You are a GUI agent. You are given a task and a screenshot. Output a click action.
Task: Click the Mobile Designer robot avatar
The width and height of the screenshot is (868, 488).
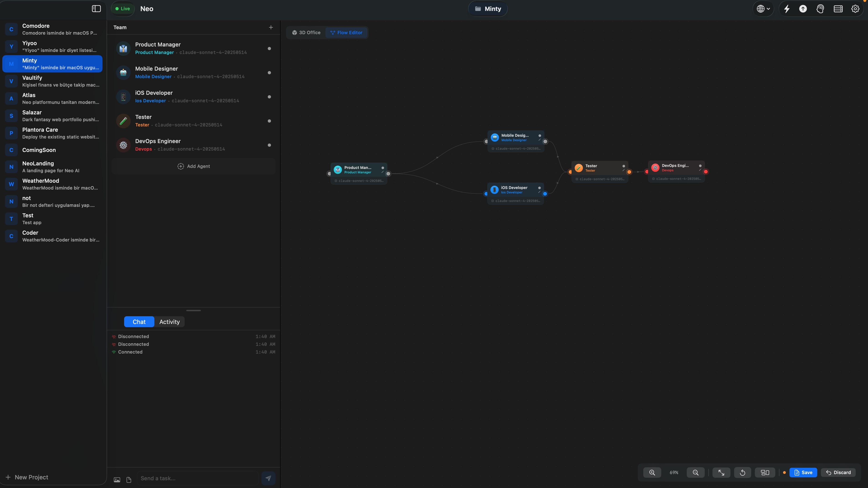pyautogui.click(x=123, y=72)
